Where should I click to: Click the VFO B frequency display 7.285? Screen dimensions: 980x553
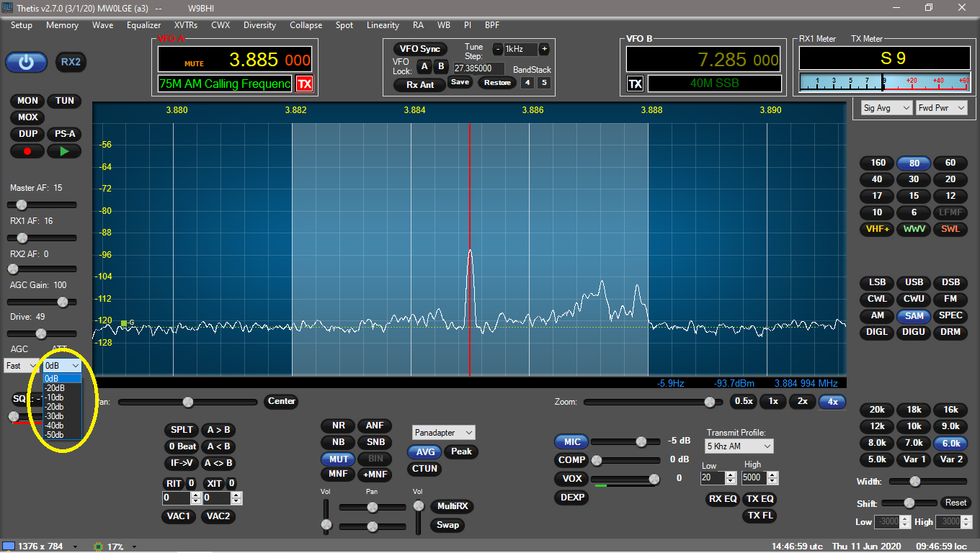click(724, 60)
